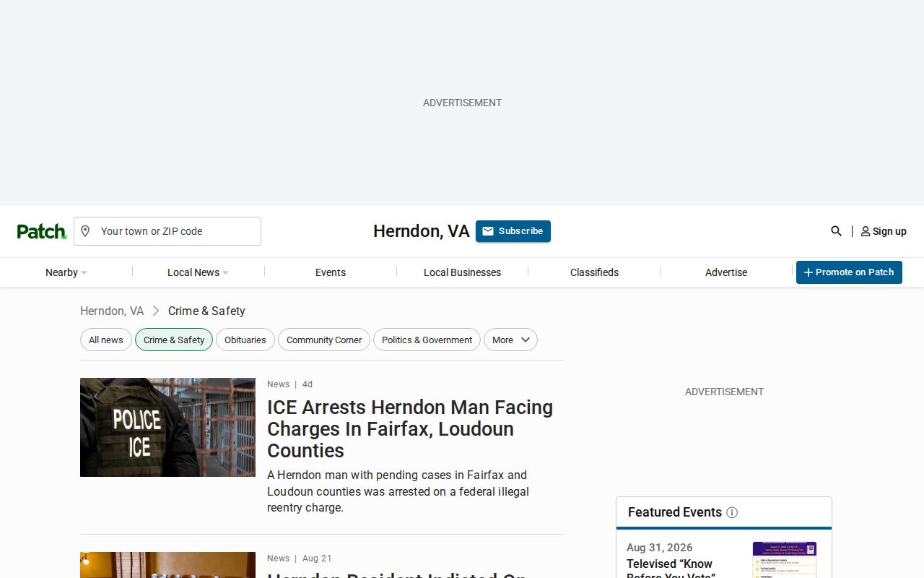Open the ICE Arrests Herndon Man article
This screenshot has height=578, width=924.
coord(410,428)
